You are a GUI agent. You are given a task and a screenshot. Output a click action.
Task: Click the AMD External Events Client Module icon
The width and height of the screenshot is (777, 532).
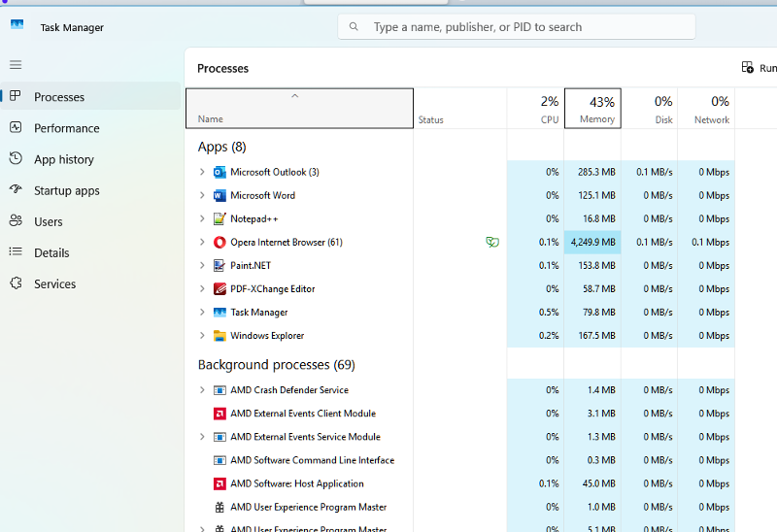click(220, 414)
